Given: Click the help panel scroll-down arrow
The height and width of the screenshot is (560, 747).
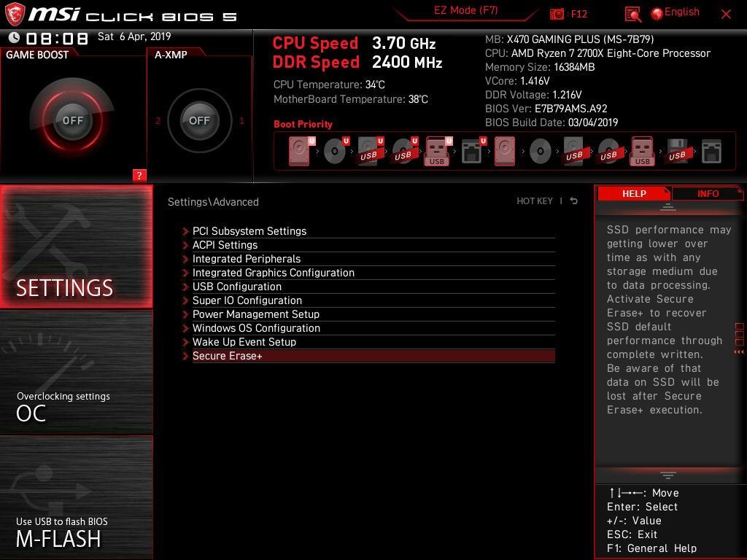Looking at the screenshot, I should pos(667,473).
